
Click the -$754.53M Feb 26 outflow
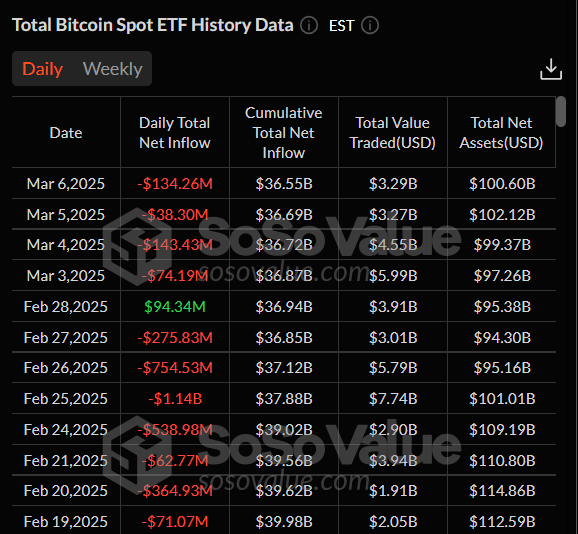pyautogui.click(x=175, y=368)
